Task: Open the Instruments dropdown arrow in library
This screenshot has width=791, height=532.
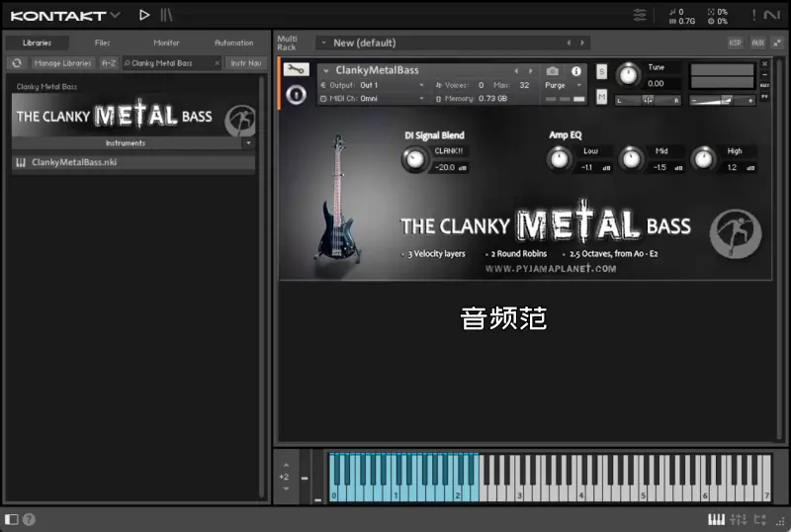Action: pyautogui.click(x=249, y=142)
